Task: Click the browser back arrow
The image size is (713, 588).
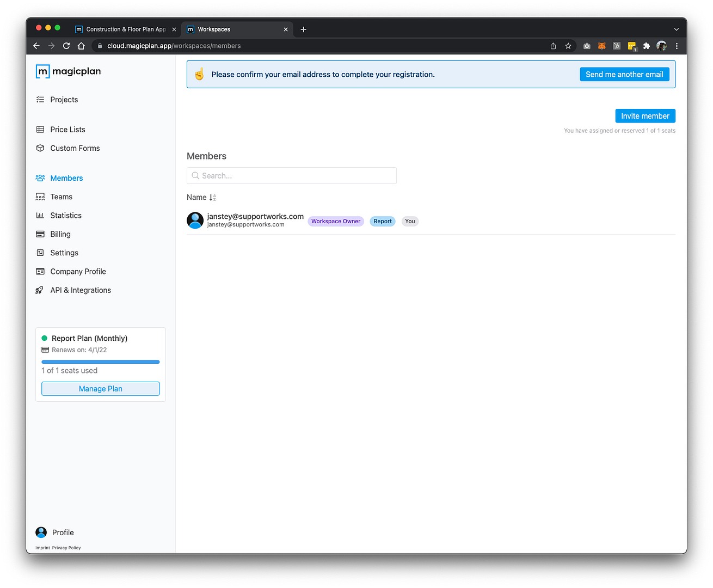Action: click(x=36, y=46)
